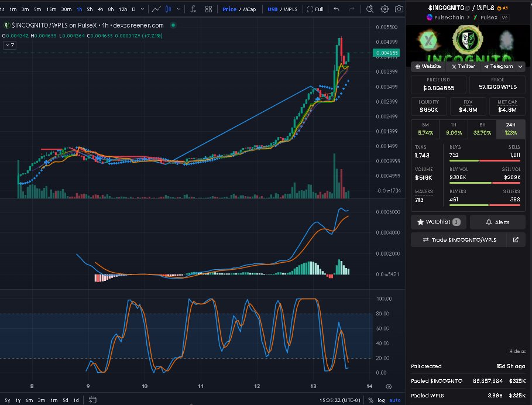
Task: Set range to 6m in bottom bar
Action: (29, 400)
